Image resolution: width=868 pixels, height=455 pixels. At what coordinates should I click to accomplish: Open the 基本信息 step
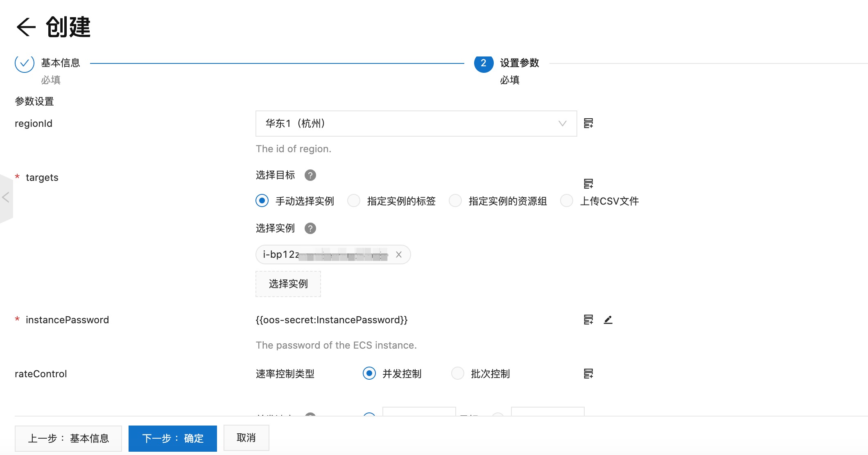61,63
